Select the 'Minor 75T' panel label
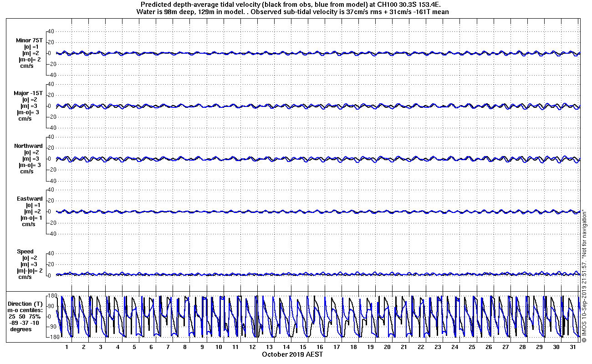The width and height of the screenshot is (592, 364). [29, 40]
